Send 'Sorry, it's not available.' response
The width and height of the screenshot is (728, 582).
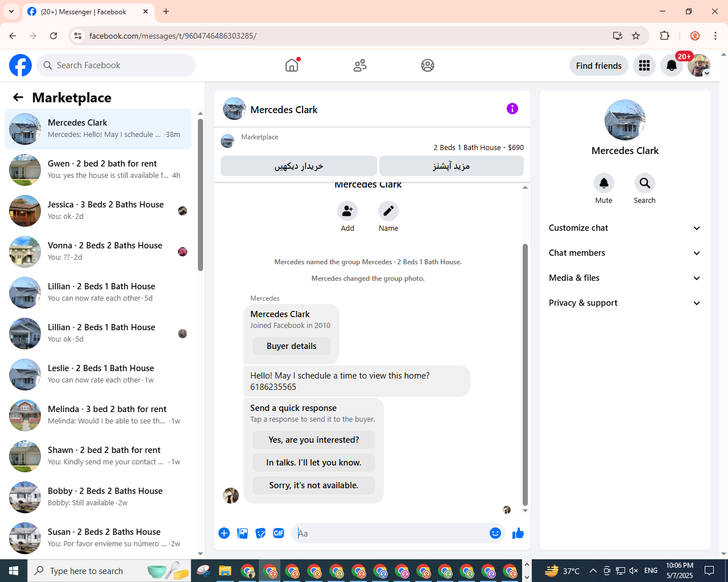point(313,485)
